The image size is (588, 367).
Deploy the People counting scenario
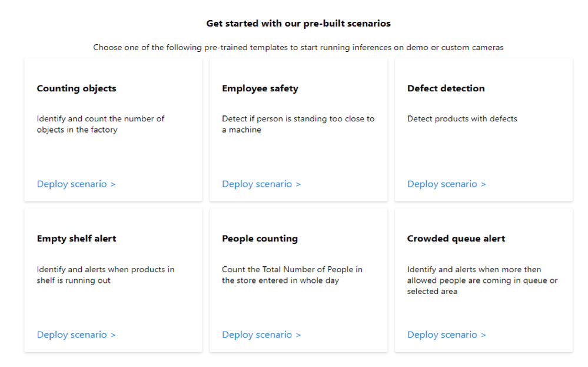coord(261,335)
